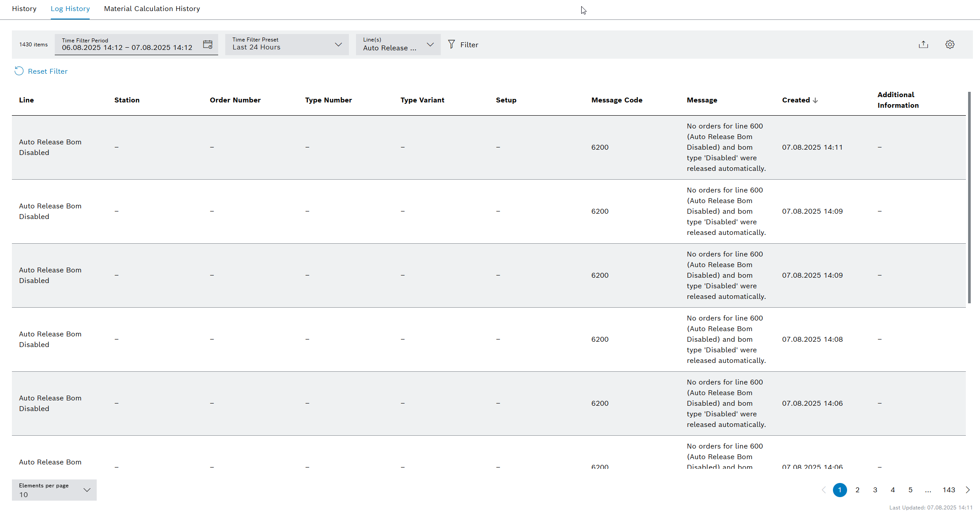Image resolution: width=980 pixels, height=513 pixels.
Task: Click the circular reset arrow icon
Action: [19, 71]
